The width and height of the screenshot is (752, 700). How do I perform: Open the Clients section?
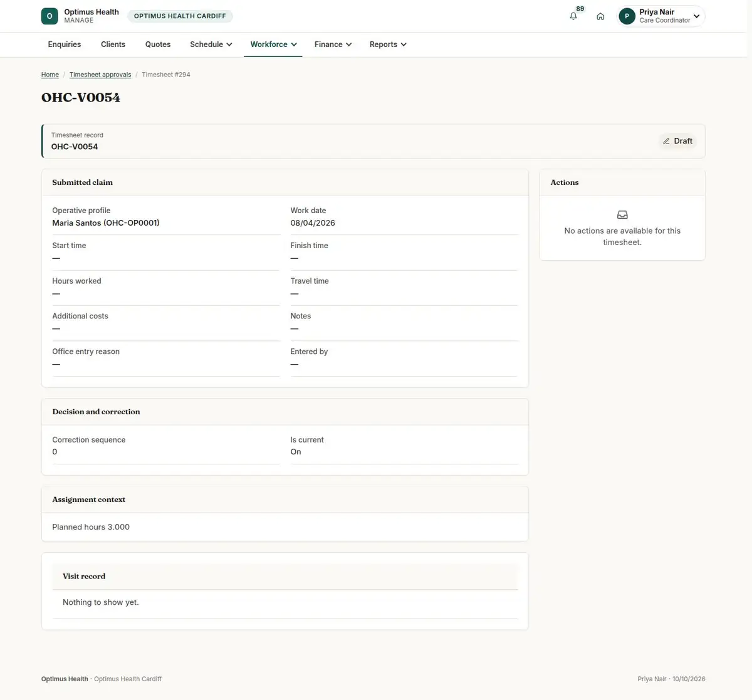[x=113, y=44]
